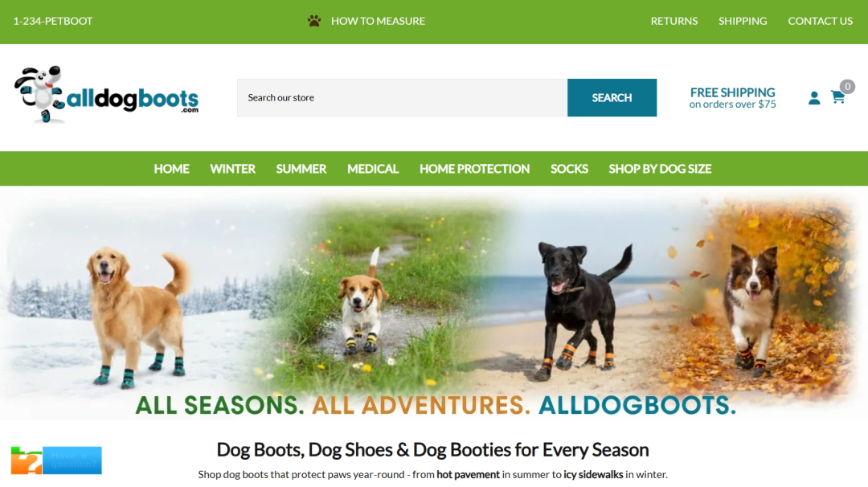Open Shop By Dog Size menu
The height and width of the screenshot is (487, 868).
click(x=660, y=169)
